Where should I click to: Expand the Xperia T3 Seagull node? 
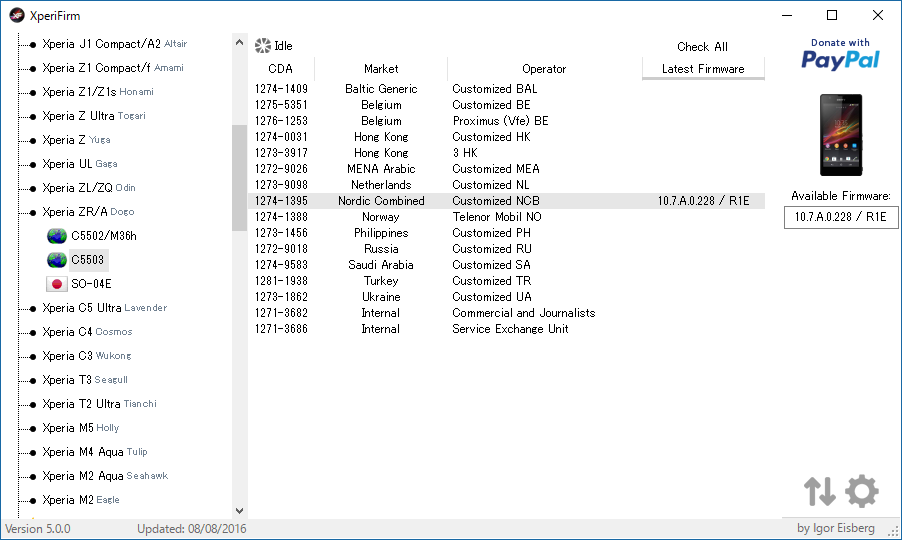[x=33, y=381]
